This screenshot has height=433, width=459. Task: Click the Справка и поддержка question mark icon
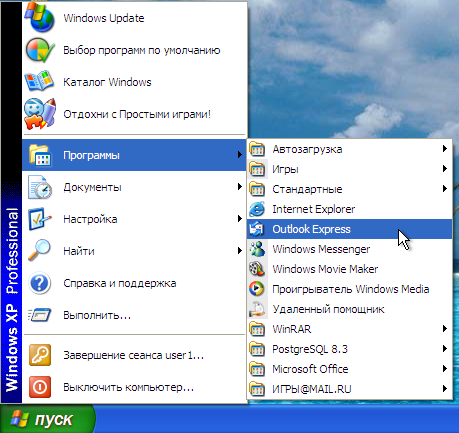(40, 283)
